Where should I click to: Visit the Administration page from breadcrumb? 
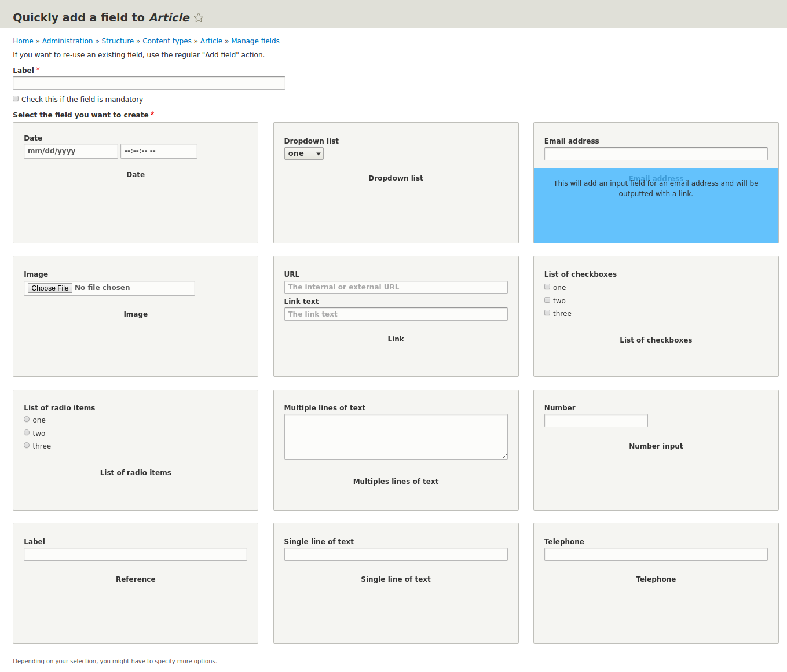pos(67,41)
